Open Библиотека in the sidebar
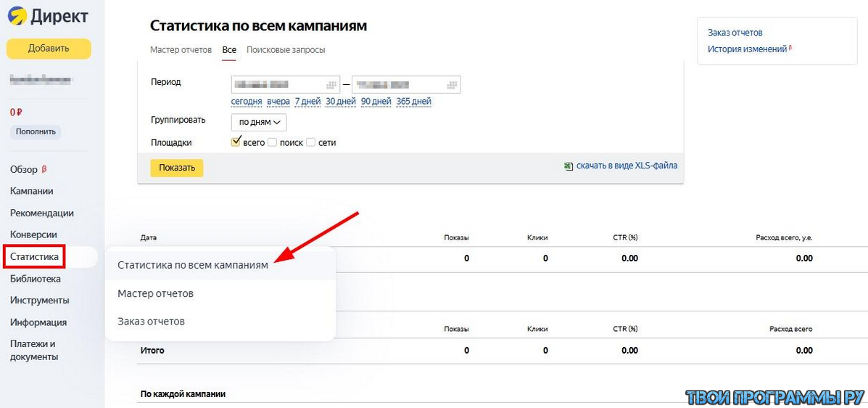The image size is (868, 408). point(36,279)
